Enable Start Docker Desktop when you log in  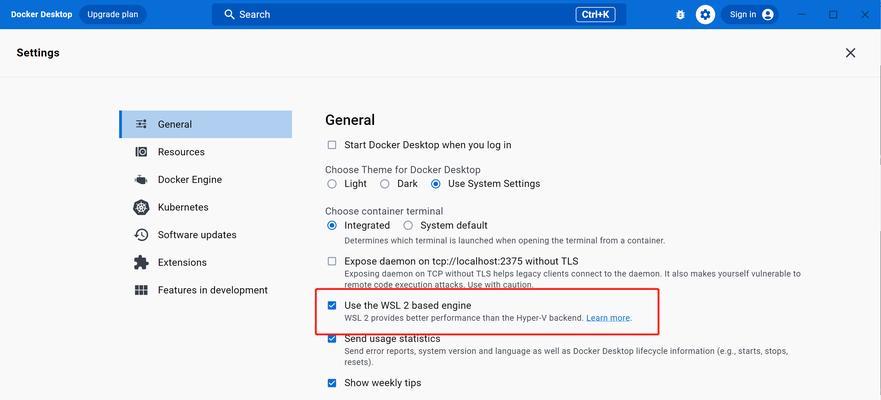pos(332,145)
